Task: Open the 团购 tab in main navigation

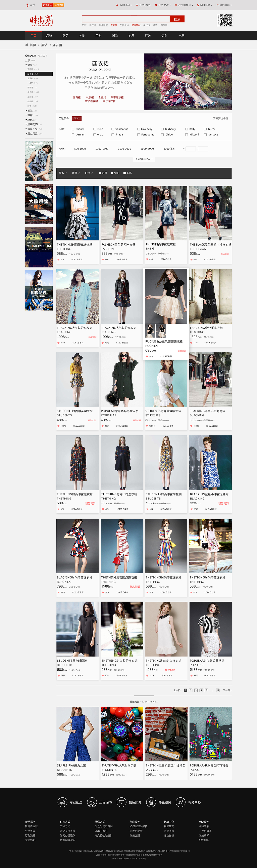Action: [98, 35]
